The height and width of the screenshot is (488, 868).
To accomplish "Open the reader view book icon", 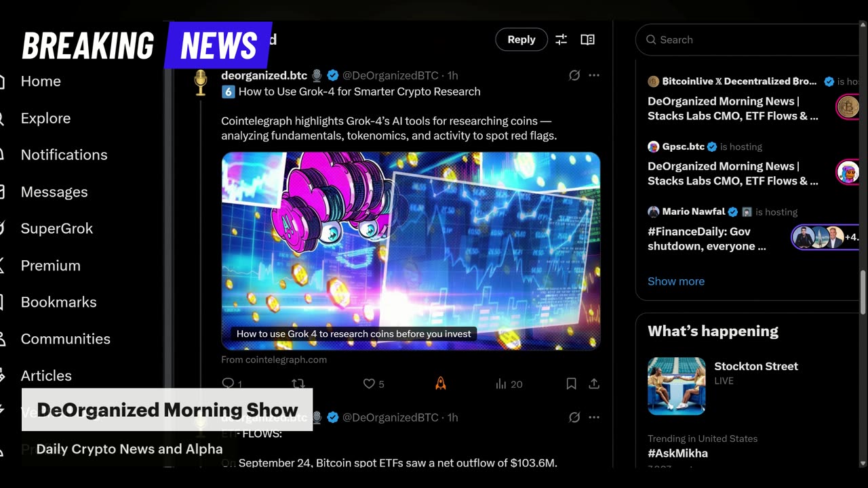I will (x=587, y=40).
